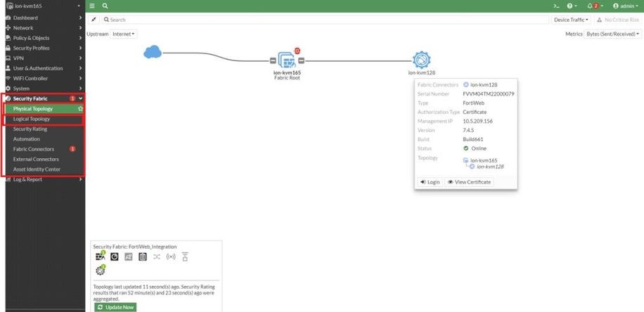Viewport: 644px width, 312px height.
Task: Click the Log & Report chart icon
Action: pyautogui.click(x=8, y=179)
